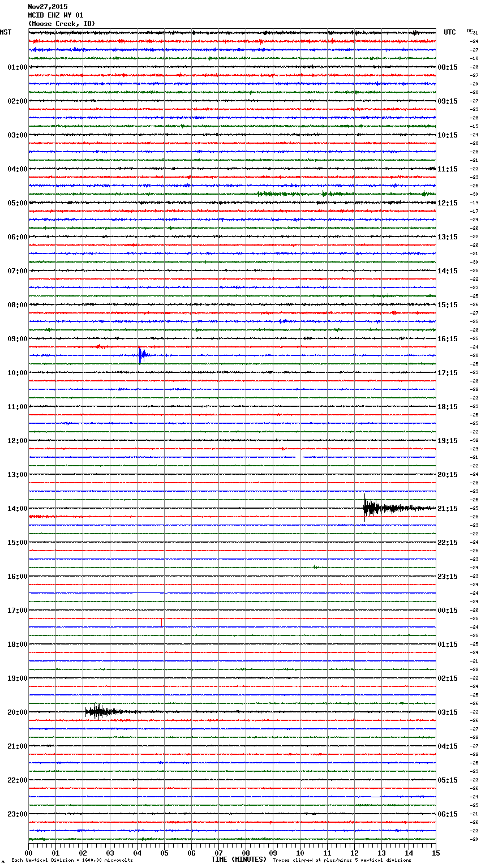The width and height of the screenshot is (481, 868).
Task: Select the 23:15 UTC time label
Action: [448, 577]
